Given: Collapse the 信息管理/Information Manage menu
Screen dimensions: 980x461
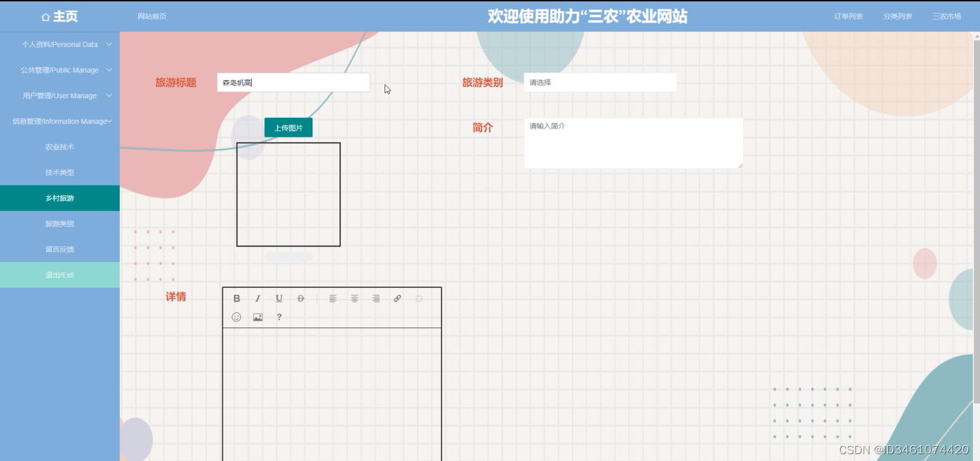Looking at the screenshot, I should point(60,121).
